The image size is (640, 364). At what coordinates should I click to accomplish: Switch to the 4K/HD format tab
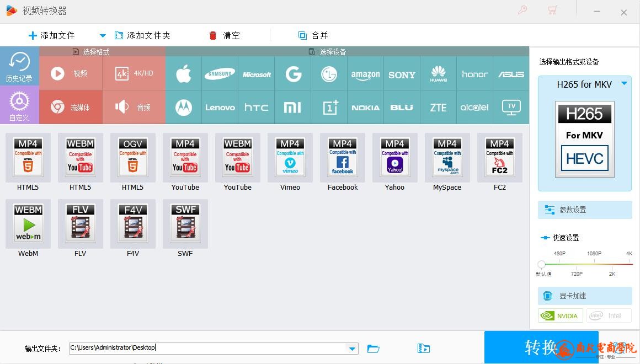tap(134, 73)
